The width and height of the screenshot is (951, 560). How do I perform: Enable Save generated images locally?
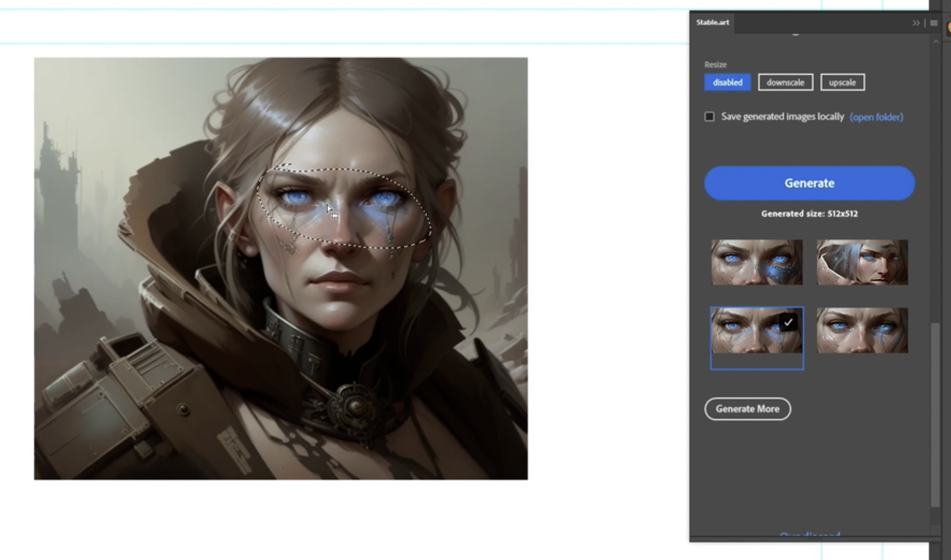coord(709,117)
